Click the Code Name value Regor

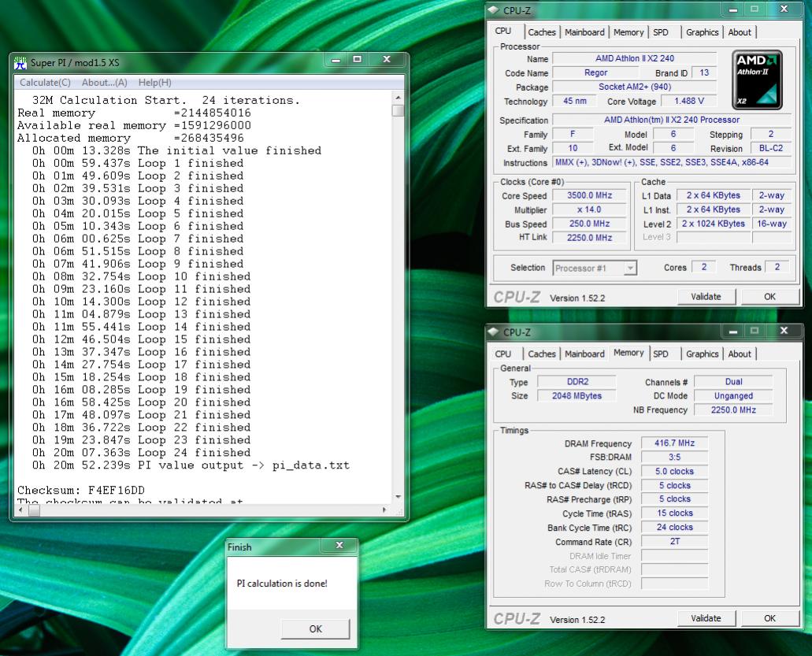click(595, 72)
